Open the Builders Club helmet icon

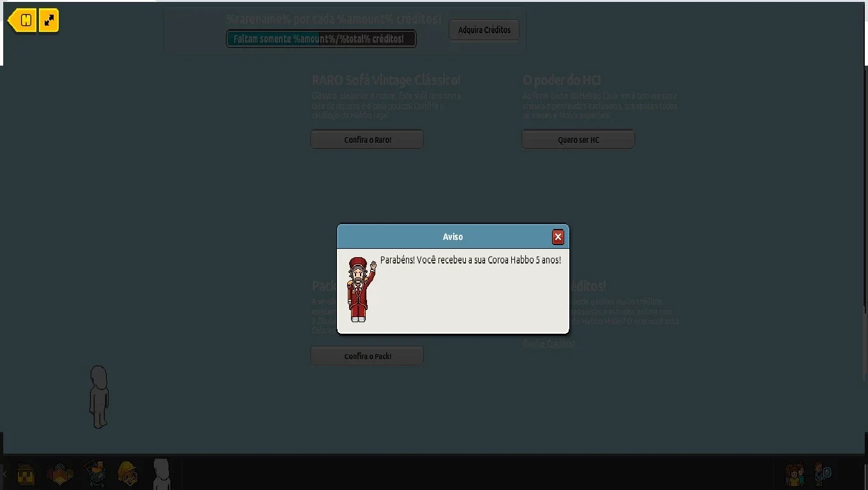pos(128,473)
